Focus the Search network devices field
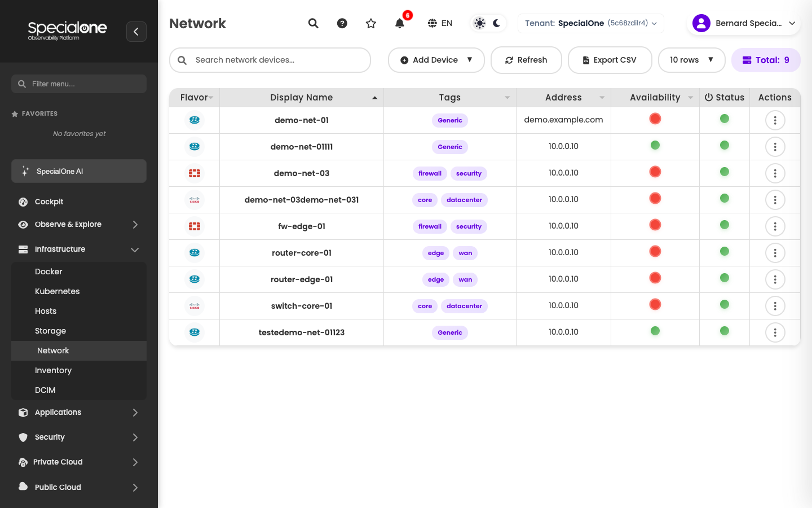This screenshot has height=508, width=812. click(270, 60)
